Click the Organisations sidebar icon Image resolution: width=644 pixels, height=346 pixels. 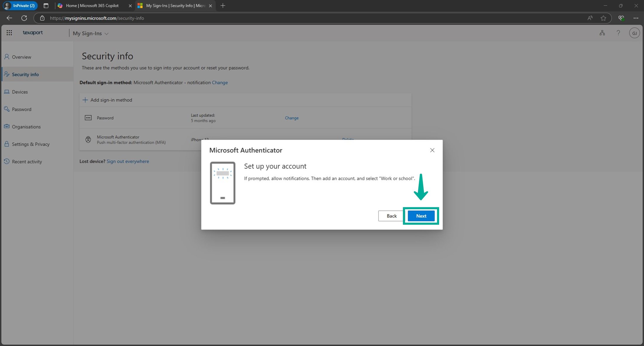pyautogui.click(x=7, y=126)
